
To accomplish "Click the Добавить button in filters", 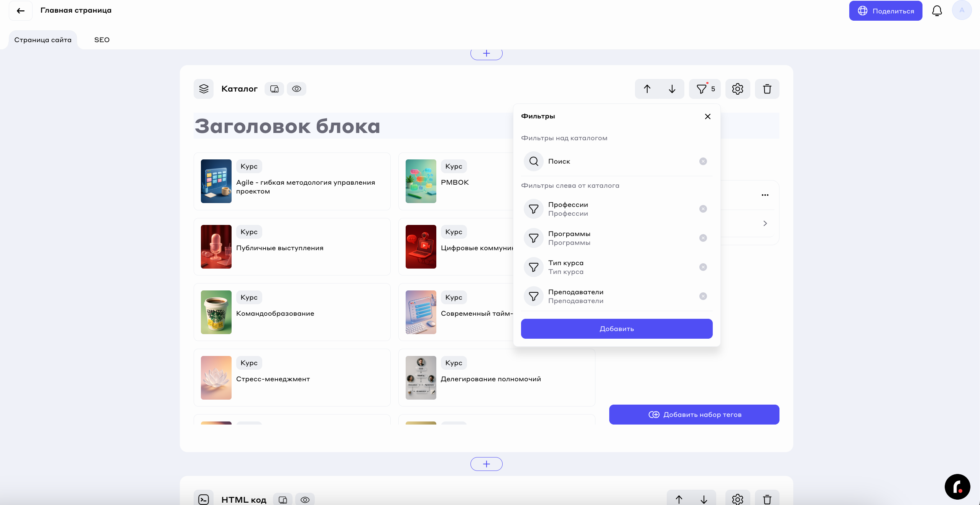I will click(x=617, y=329).
